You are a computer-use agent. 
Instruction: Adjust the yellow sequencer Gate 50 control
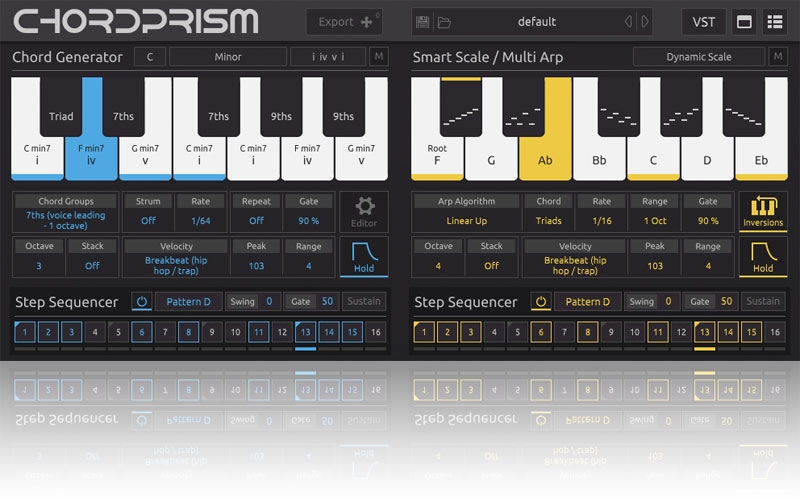(x=711, y=302)
